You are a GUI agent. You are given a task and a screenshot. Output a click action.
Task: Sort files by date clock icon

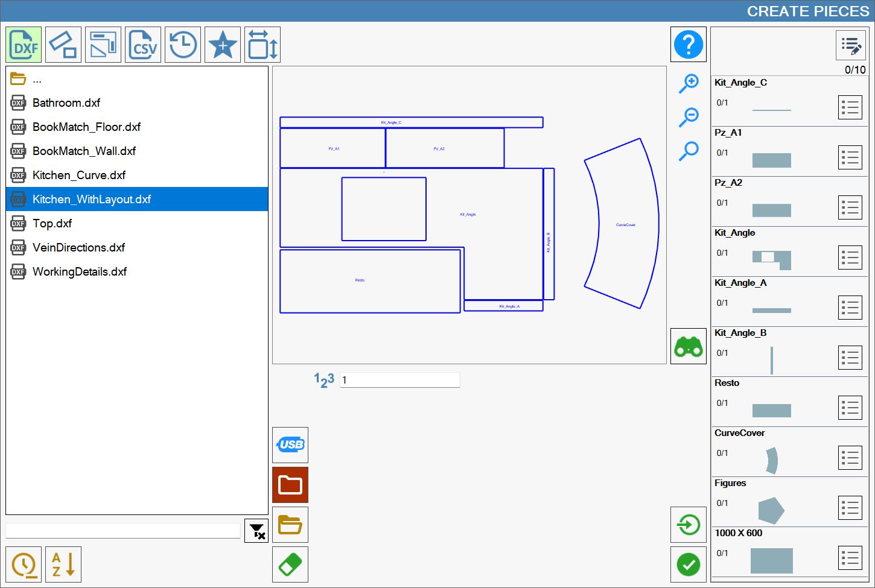[24, 564]
